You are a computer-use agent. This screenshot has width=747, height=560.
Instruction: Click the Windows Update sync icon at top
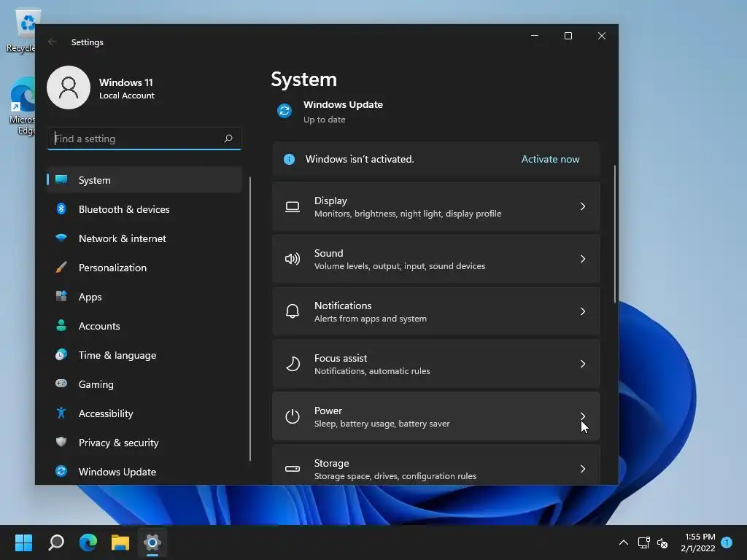tap(285, 111)
